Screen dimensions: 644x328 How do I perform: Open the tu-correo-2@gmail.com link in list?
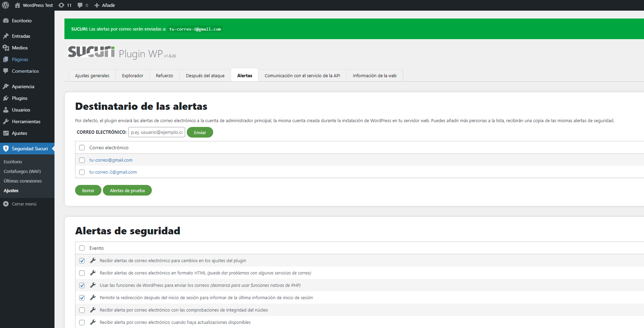click(113, 172)
